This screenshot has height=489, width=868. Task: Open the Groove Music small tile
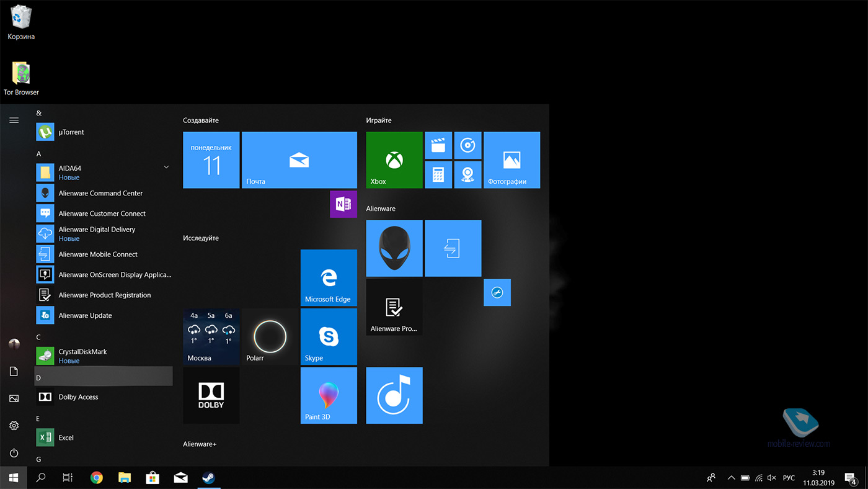[467, 145]
